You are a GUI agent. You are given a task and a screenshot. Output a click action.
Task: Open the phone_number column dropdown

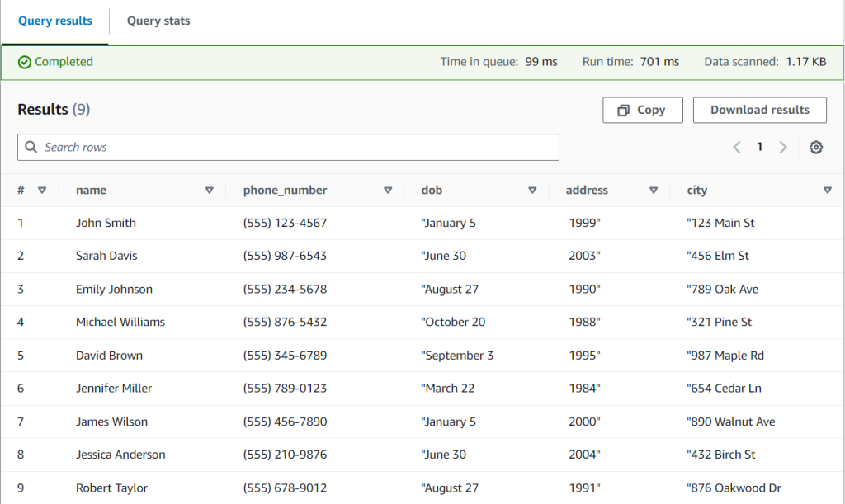tap(387, 190)
